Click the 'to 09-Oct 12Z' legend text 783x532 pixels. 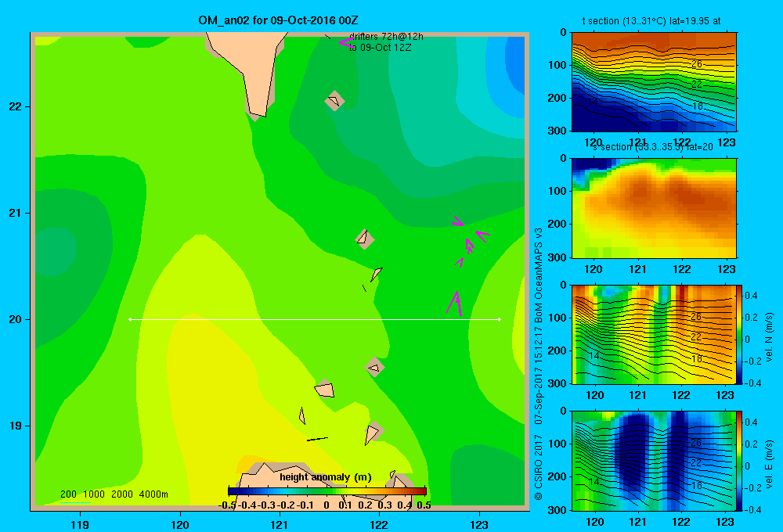[380, 48]
